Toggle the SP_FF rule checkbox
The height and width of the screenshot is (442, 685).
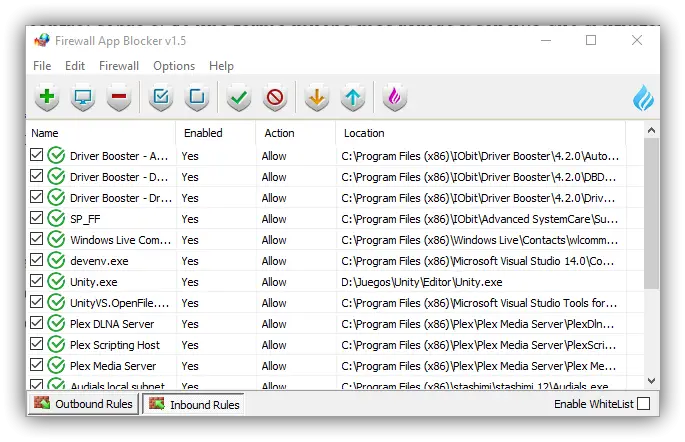(37, 218)
